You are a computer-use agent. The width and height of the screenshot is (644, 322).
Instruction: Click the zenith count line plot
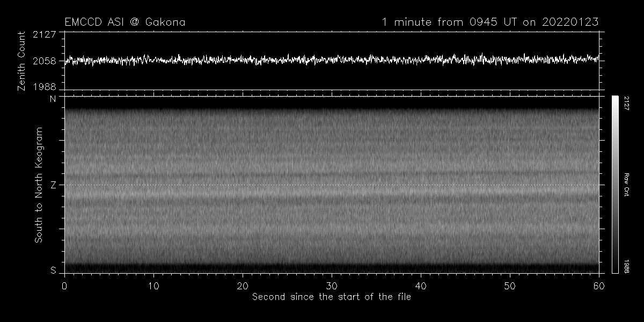(x=332, y=61)
